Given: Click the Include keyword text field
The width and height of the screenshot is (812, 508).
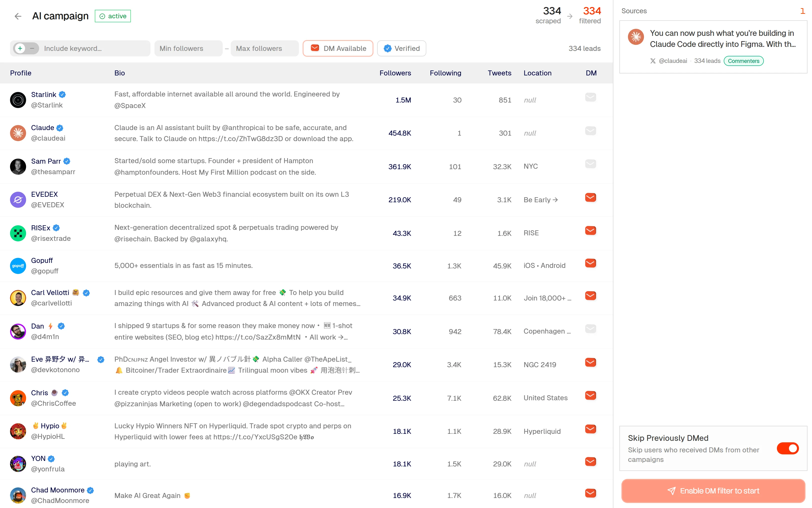Looking at the screenshot, I should 94,48.
